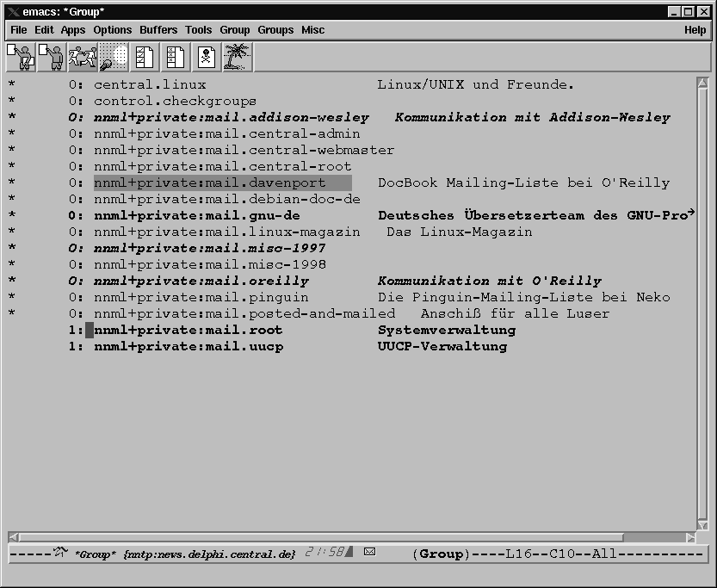Click the get-new-news icon, first in the toolbar
The width and height of the screenshot is (717, 588).
19,57
